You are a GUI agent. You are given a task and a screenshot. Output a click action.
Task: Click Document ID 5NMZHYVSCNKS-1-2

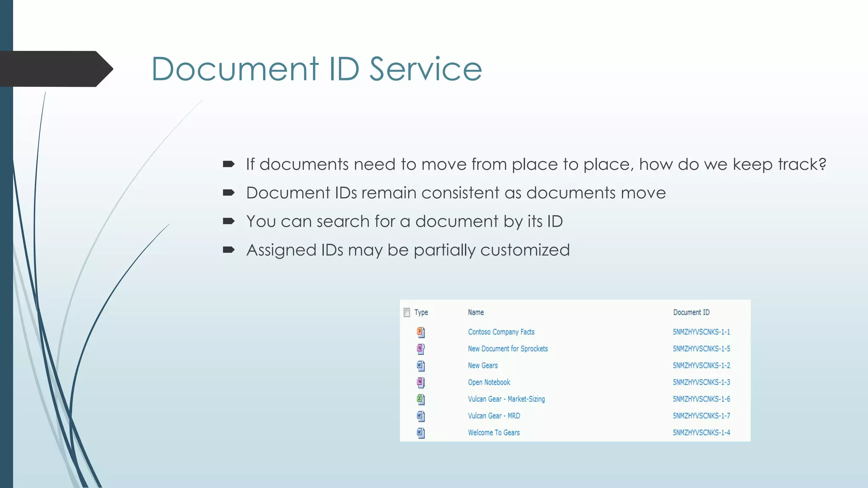(701, 366)
